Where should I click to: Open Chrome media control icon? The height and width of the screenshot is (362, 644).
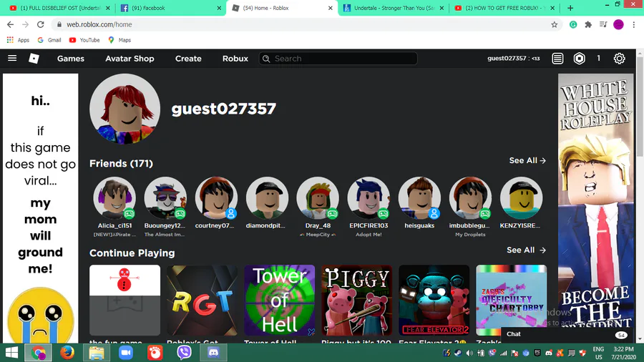603,24
